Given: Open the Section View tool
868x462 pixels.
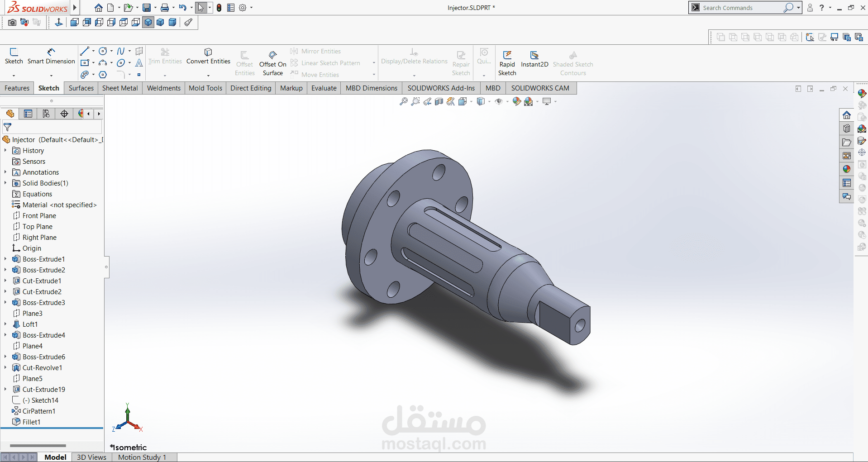Looking at the screenshot, I should (439, 102).
